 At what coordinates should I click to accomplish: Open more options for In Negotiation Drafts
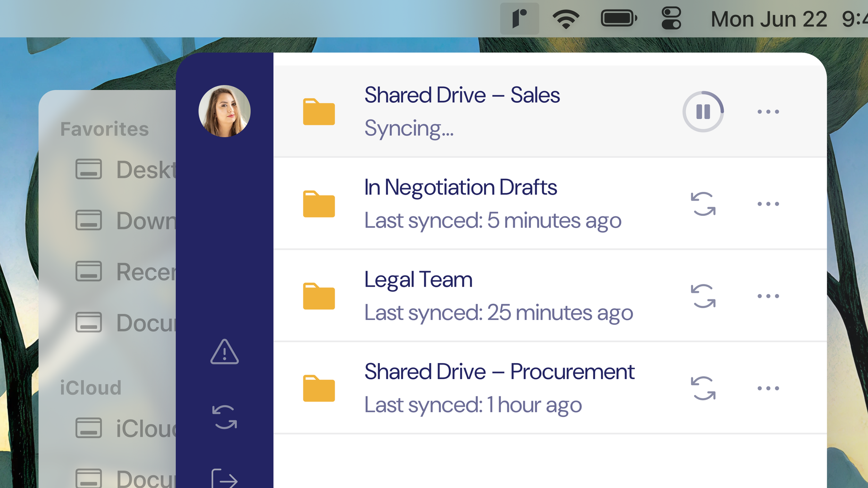tap(768, 204)
